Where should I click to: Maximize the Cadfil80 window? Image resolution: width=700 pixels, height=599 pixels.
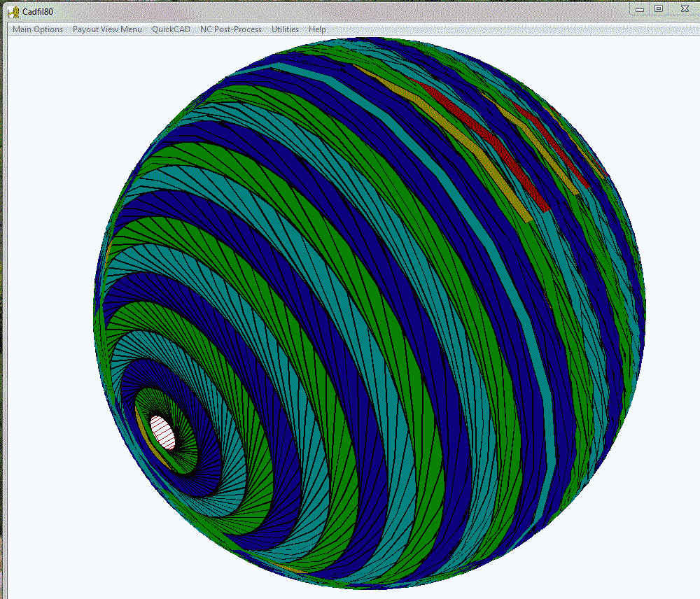pos(659,9)
